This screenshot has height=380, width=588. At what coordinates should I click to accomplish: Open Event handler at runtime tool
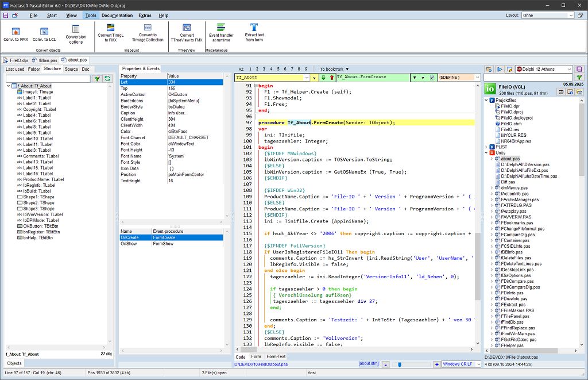coord(221,36)
